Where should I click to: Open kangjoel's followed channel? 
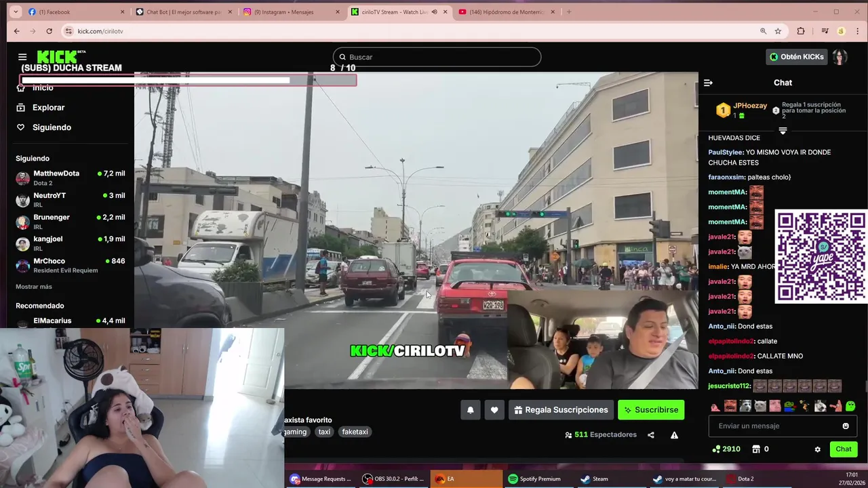point(71,243)
